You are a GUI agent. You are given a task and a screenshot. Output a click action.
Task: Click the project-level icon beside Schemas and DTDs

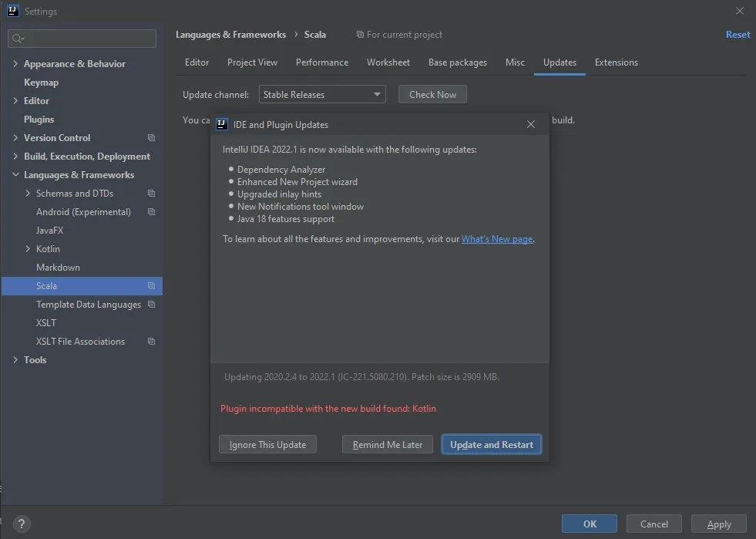[151, 194]
